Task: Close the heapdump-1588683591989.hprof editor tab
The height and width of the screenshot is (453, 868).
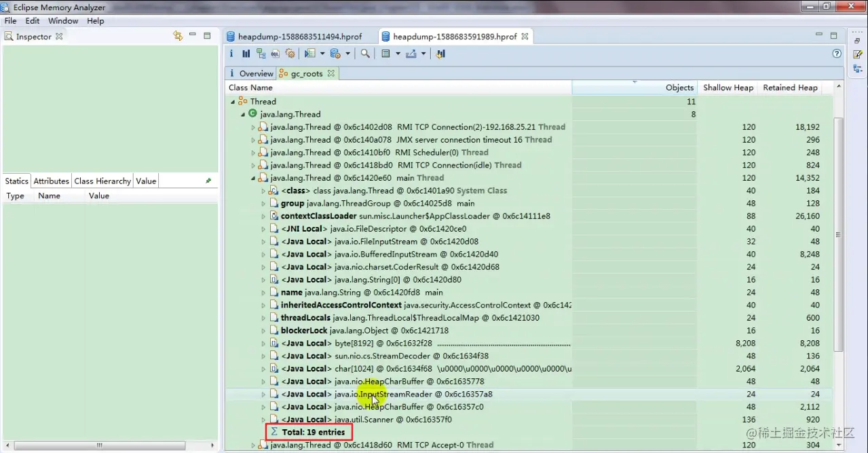Action: click(x=525, y=36)
